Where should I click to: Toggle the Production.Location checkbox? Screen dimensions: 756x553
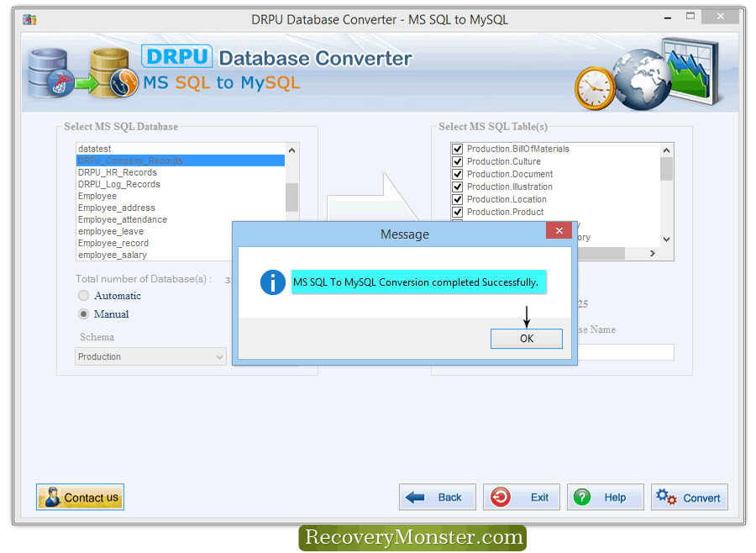tap(457, 199)
